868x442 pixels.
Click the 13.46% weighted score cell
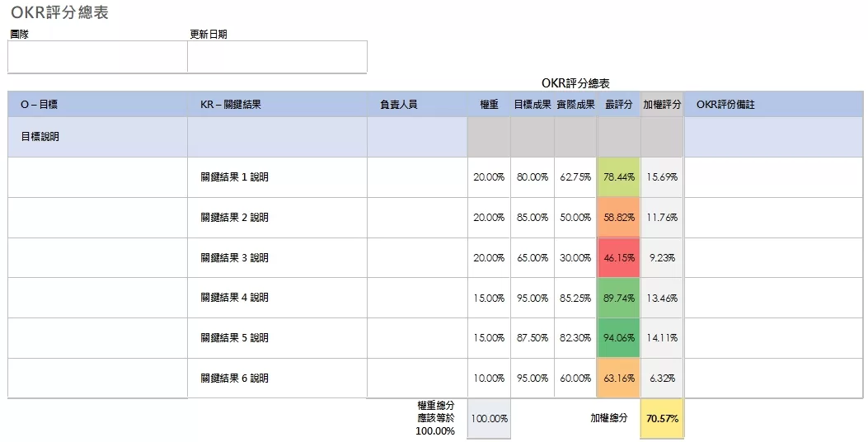(662, 298)
